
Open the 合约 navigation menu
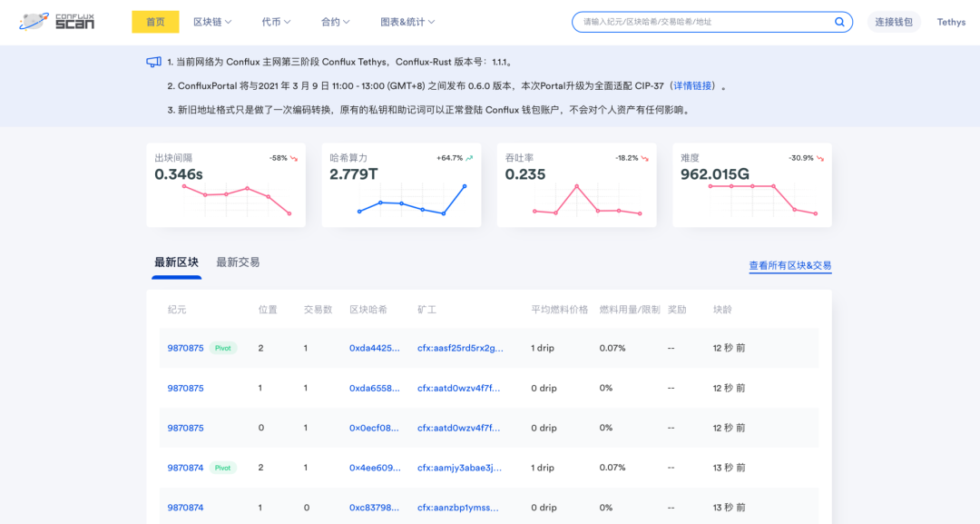pyautogui.click(x=336, y=22)
